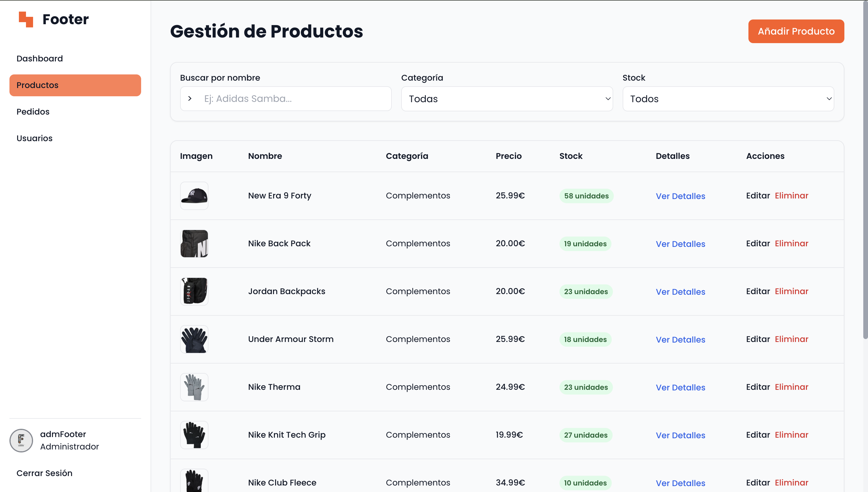View details for Nike Knit Tech Grip
Viewport: 868px width, 492px height.
click(x=680, y=435)
